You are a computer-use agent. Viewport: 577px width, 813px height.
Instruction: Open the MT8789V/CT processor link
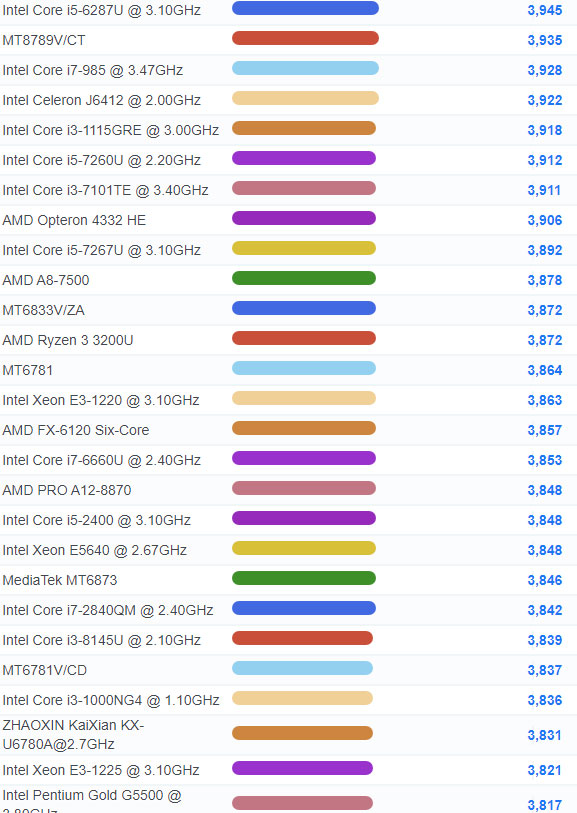coord(44,40)
